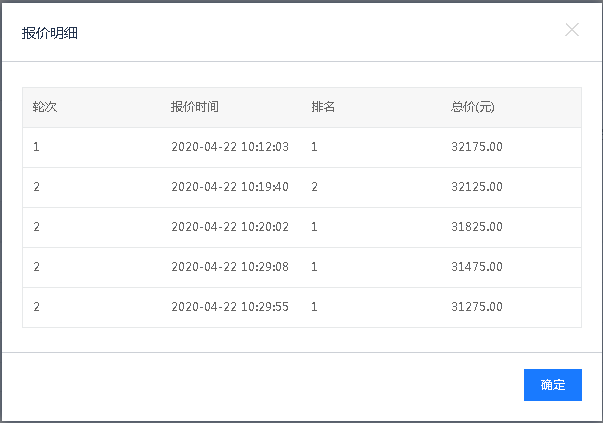Click the total price 31275.00

pyautogui.click(x=477, y=307)
